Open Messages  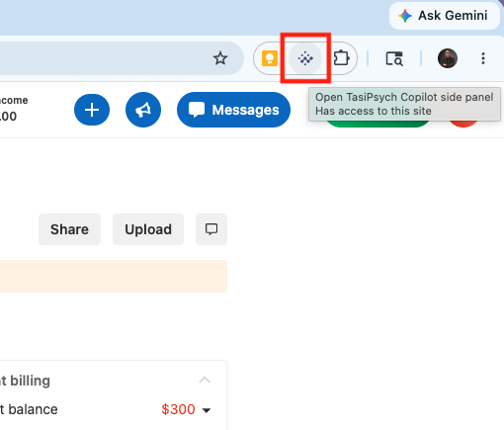(233, 110)
